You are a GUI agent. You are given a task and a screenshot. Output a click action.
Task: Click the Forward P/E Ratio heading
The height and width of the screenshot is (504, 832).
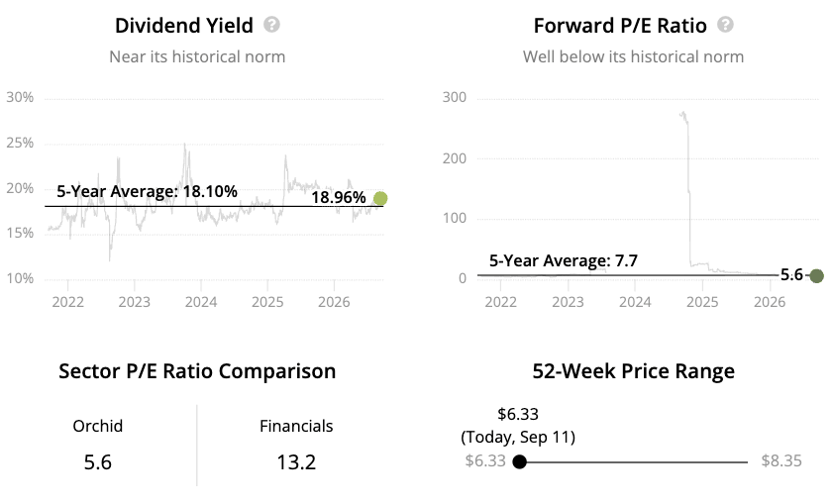(x=620, y=26)
